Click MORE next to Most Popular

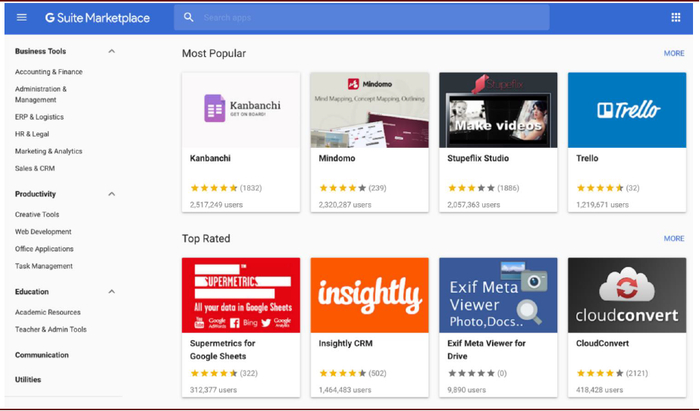[x=674, y=54]
